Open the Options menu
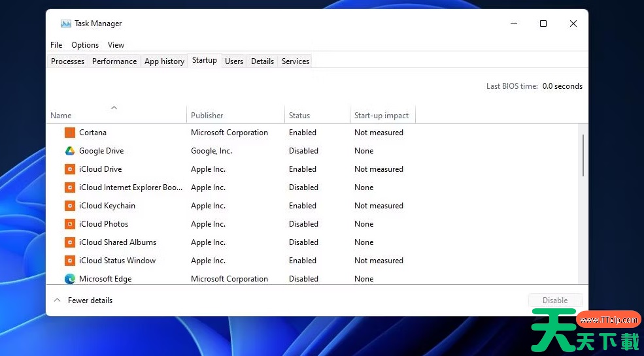The height and width of the screenshot is (356, 644). coord(85,45)
